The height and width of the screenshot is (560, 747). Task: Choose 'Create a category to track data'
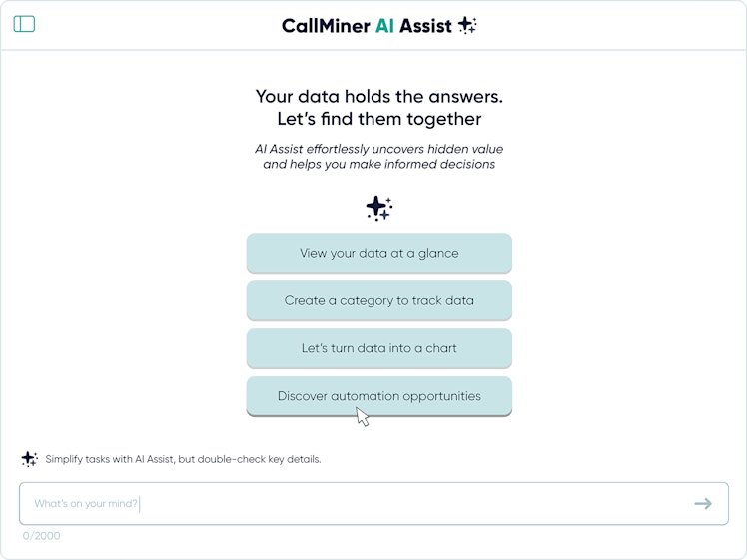tap(378, 300)
